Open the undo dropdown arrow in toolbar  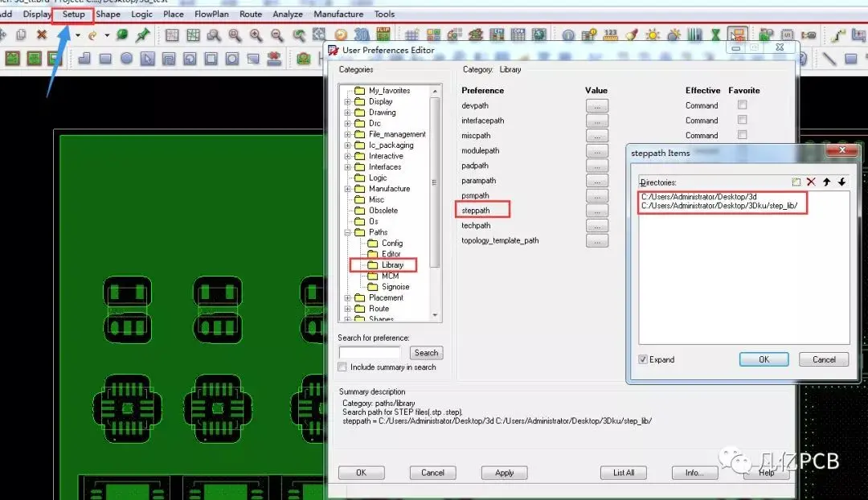[x=78, y=35]
